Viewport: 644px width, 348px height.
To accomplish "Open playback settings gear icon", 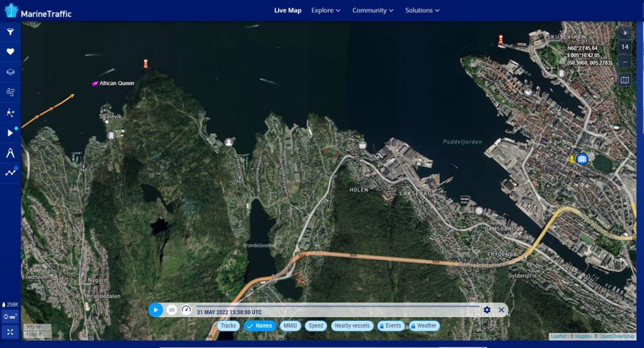I will pos(487,310).
